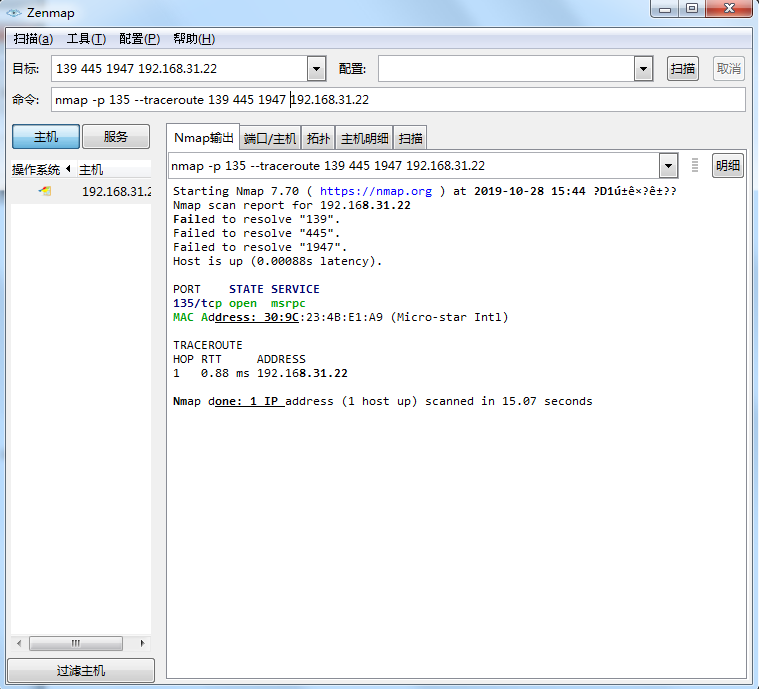Image resolution: width=759 pixels, height=689 pixels.
Task: Click '15.07 seconds' in the done line
Action: coord(547,401)
